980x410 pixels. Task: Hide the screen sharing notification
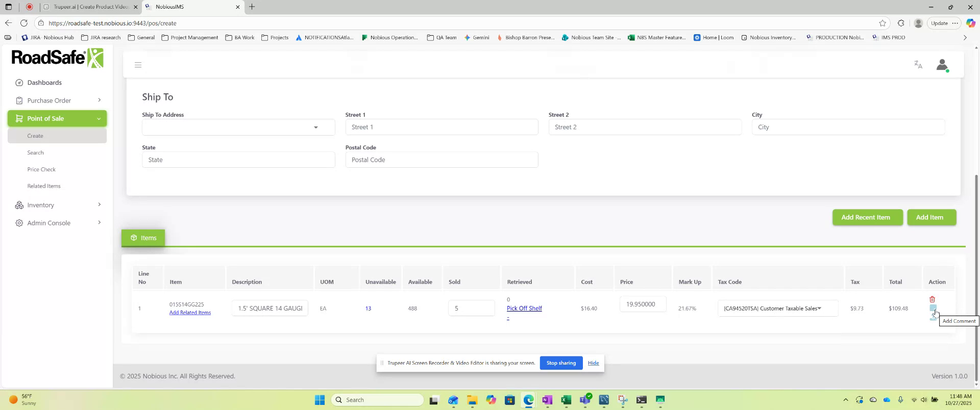(x=593, y=363)
